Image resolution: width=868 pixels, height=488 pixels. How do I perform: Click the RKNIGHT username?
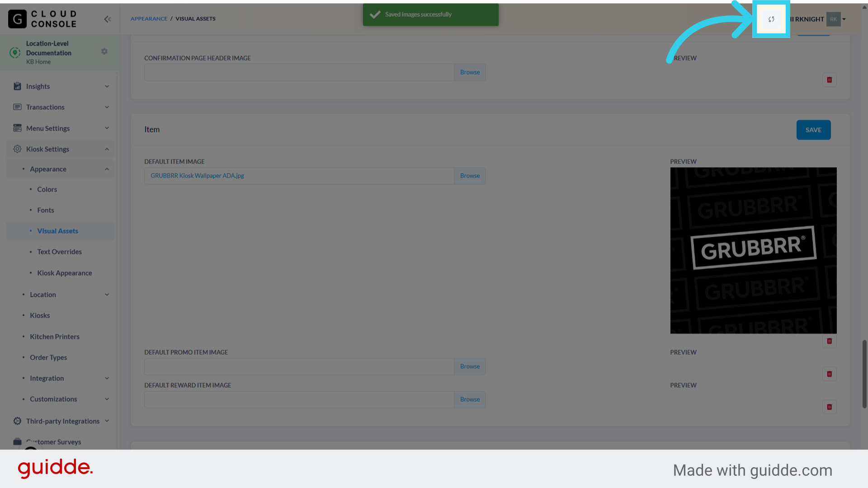pyautogui.click(x=809, y=19)
